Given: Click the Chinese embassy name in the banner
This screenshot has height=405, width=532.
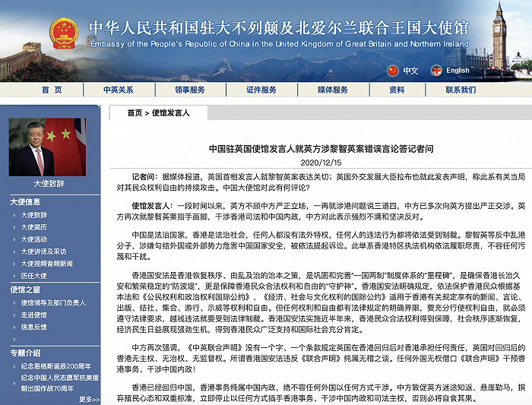Looking at the screenshot, I should coord(279,28).
